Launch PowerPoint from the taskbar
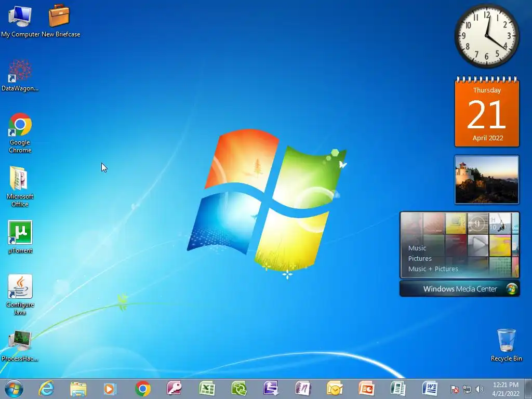This screenshot has width=532, height=399. point(367,389)
